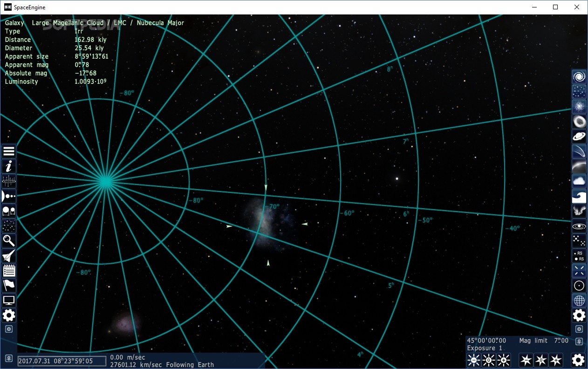Open the planetary system browser icon
This screenshot has width=588, height=369.
[x=9, y=196]
